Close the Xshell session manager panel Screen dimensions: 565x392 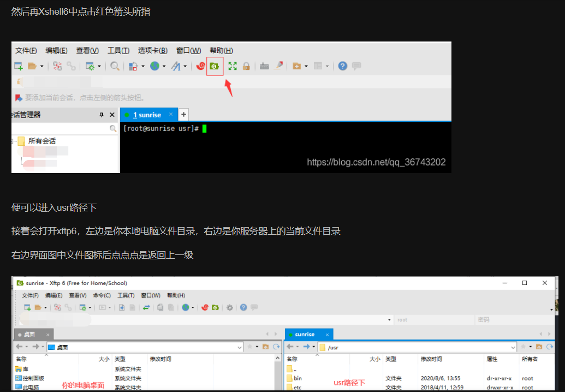[112, 115]
